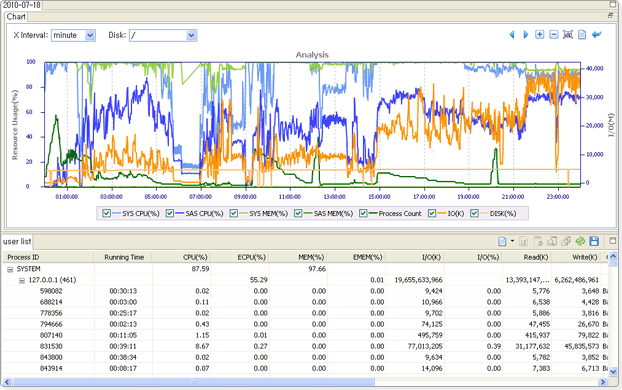Go to previous chart period arrow
The width and height of the screenshot is (622, 390).
[x=512, y=35]
